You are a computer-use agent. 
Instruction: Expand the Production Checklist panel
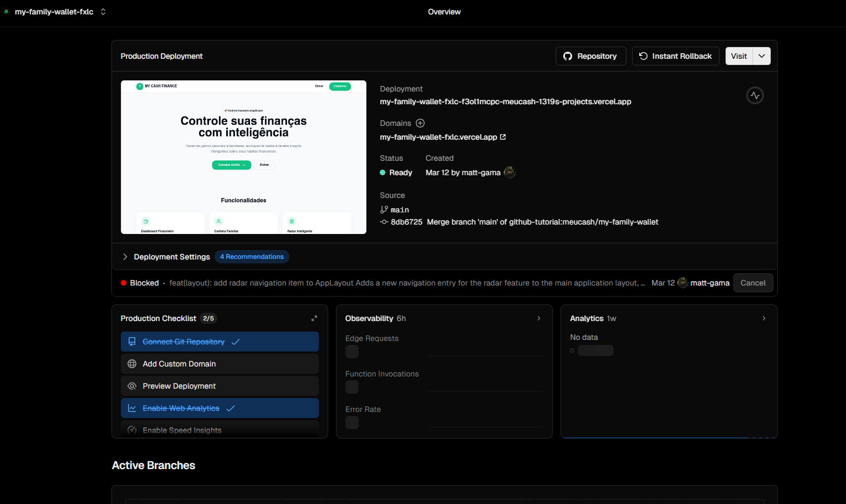click(x=314, y=318)
